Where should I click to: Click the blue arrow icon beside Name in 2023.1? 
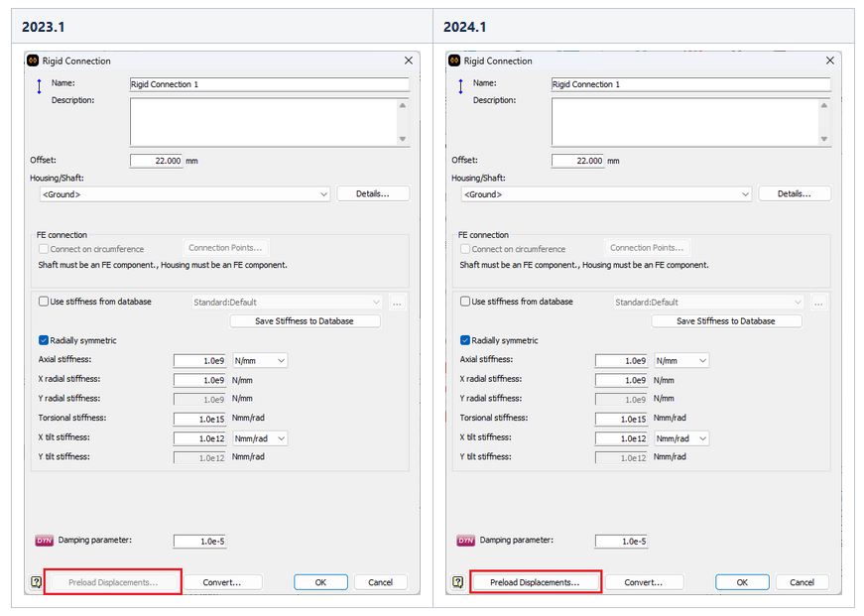click(38, 87)
